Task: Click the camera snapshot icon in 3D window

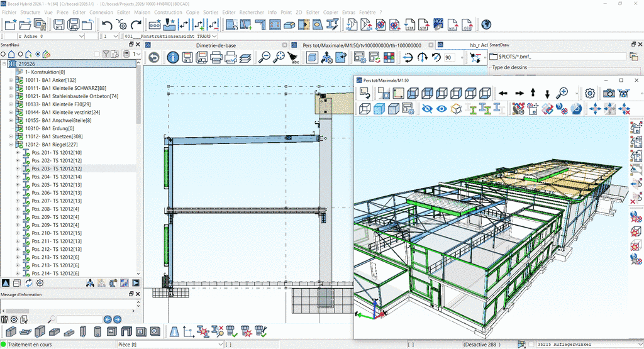Action: point(609,93)
